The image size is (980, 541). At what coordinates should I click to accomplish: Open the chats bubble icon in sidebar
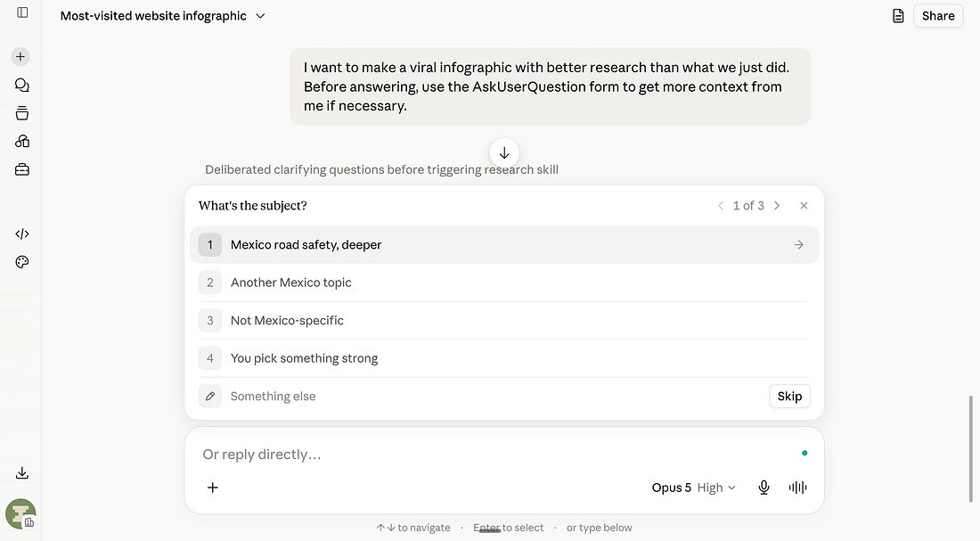(22, 85)
